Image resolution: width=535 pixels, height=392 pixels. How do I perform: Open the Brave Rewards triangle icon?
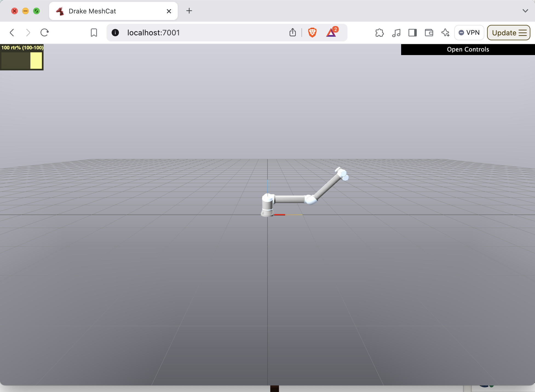(331, 33)
